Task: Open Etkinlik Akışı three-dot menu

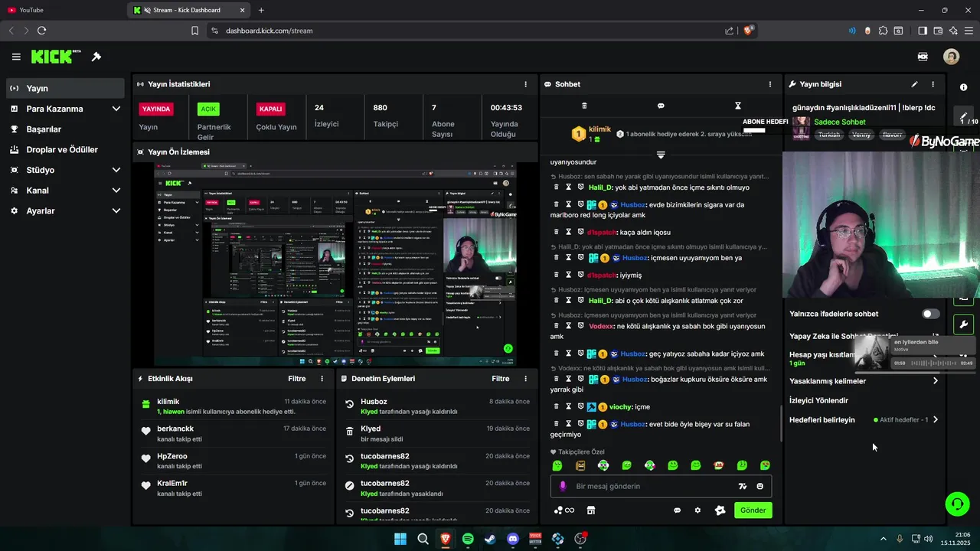Action: [322, 379]
